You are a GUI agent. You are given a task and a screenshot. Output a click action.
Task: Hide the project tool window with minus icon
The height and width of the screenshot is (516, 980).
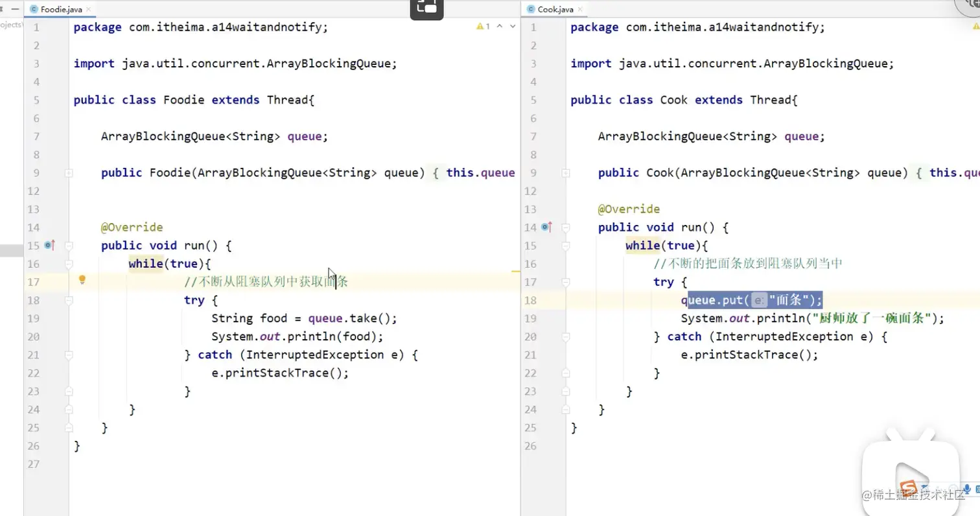point(15,9)
